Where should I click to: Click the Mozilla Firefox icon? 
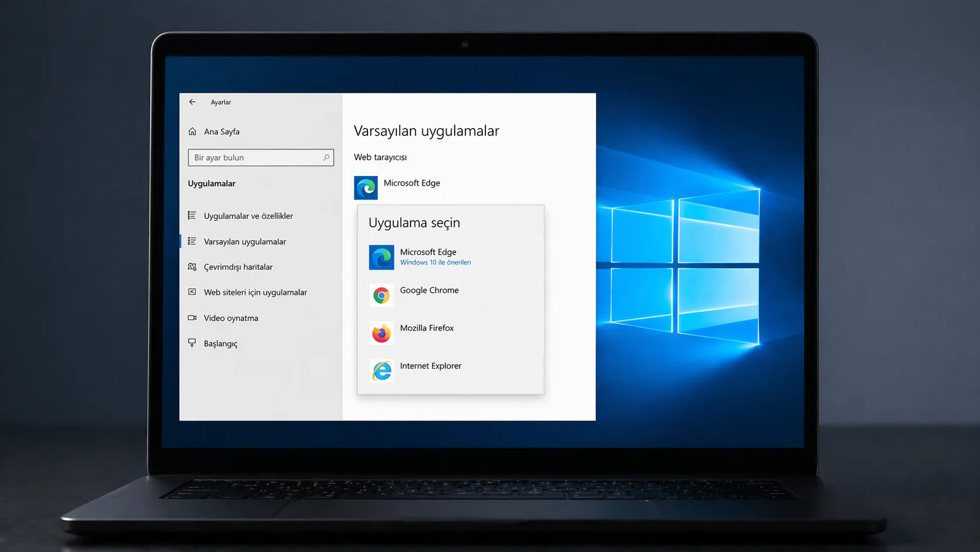pos(382,333)
